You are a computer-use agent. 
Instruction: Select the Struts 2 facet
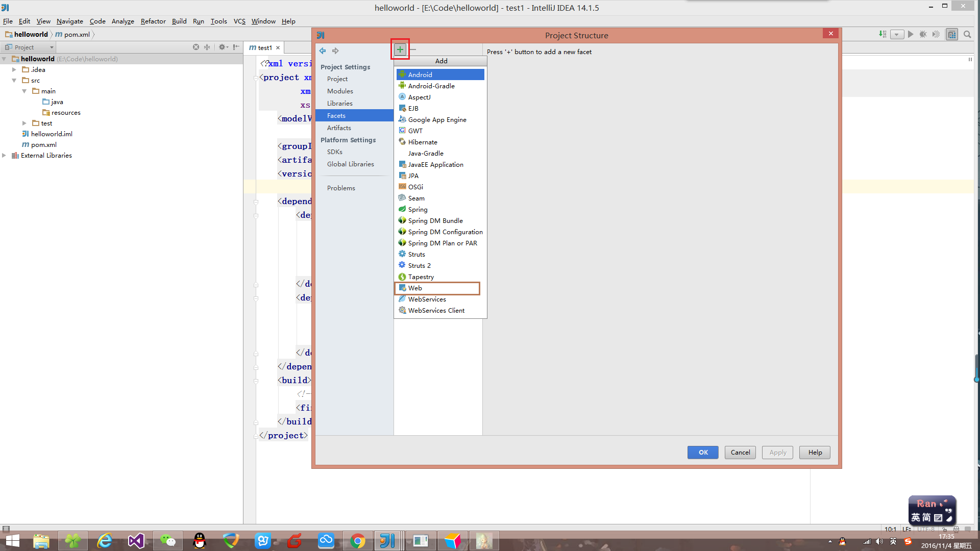(440, 265)
